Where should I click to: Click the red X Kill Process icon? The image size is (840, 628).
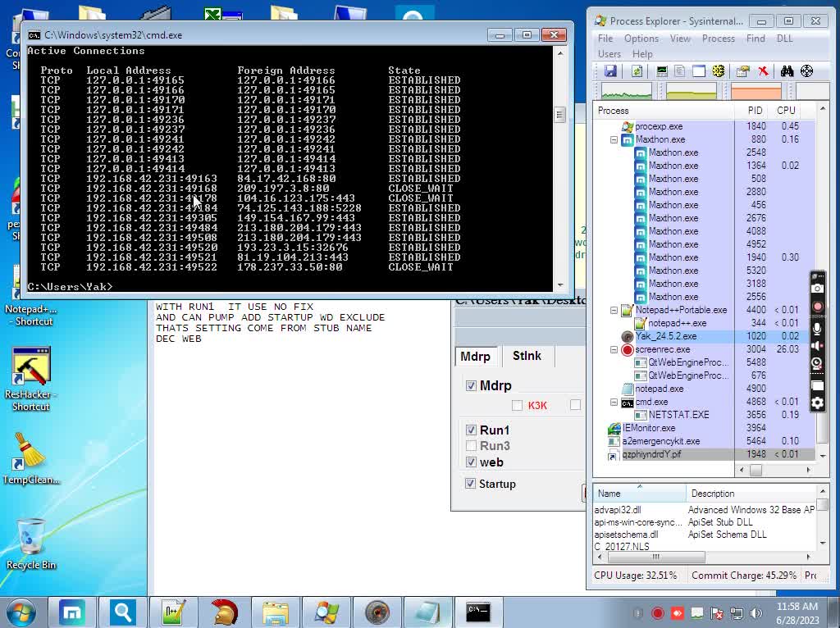point(763,71)
